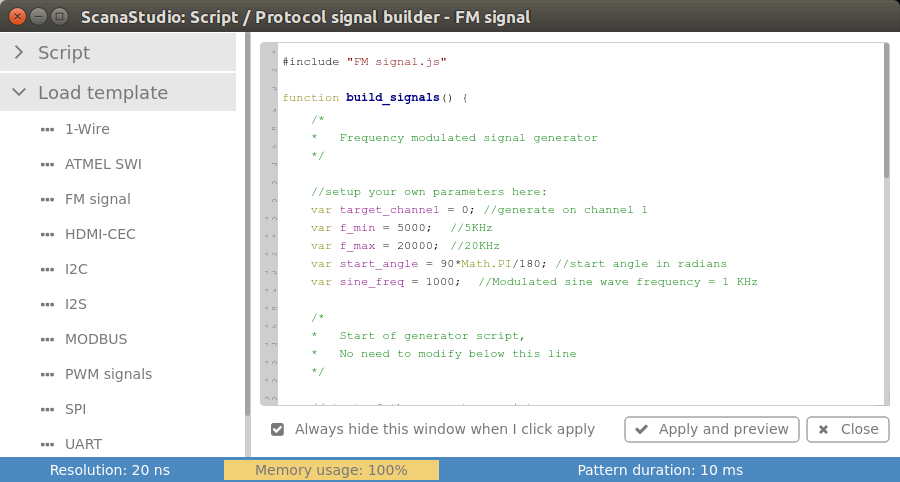Screen dimensions: 900x482
Task: Select the I2C template entry
Action: click(x=76, y=269)
